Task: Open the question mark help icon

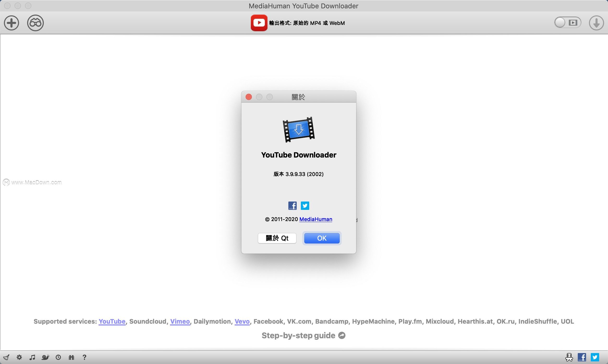Action: click(84, 357)
